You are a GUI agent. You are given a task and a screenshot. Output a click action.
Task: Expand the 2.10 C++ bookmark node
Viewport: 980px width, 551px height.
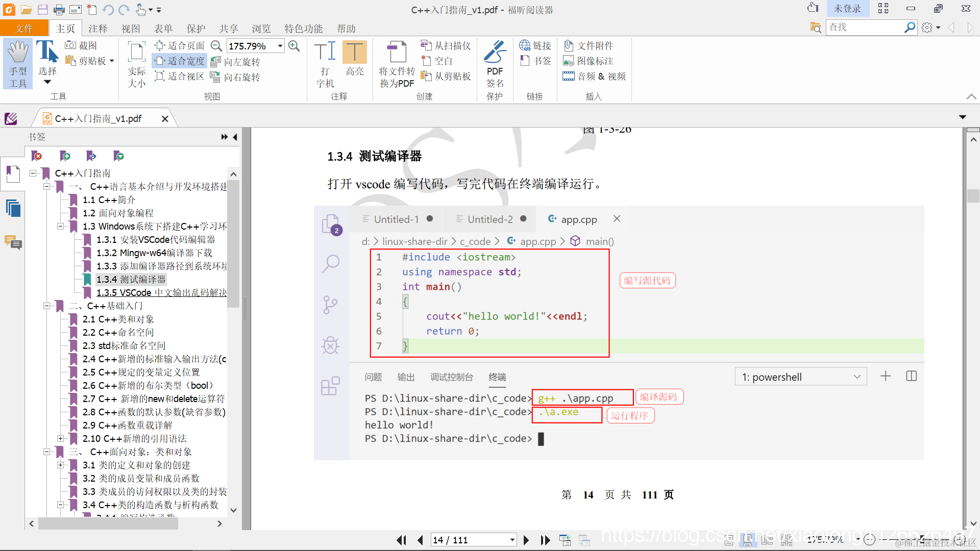pyautogui.click(x=60, y=438)
